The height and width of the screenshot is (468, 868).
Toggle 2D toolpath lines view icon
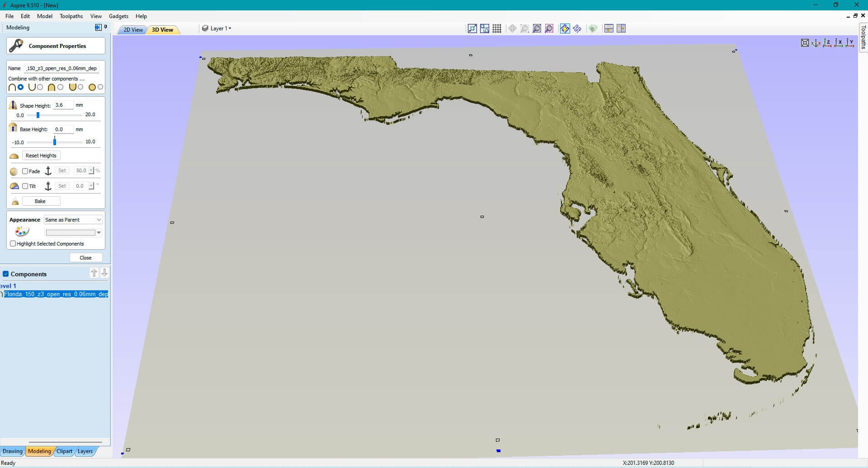pyautogui.click(x=577, y=28)
